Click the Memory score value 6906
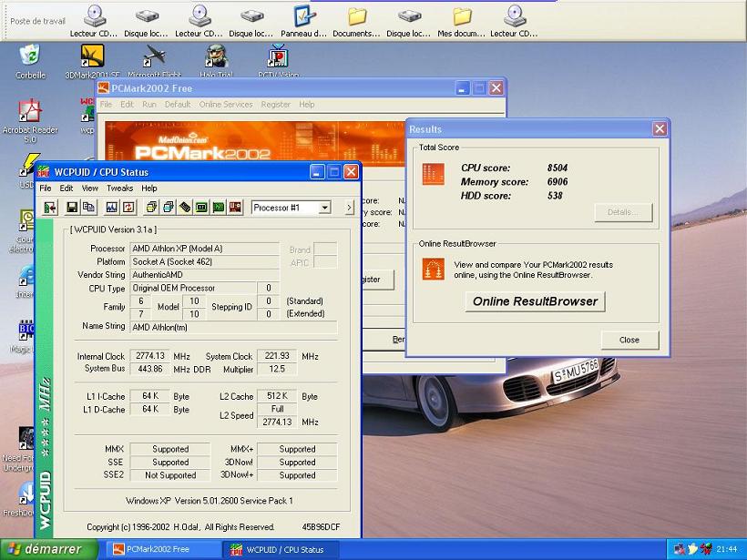The height and width of the screenshot is (560, 747). point(558,181)
